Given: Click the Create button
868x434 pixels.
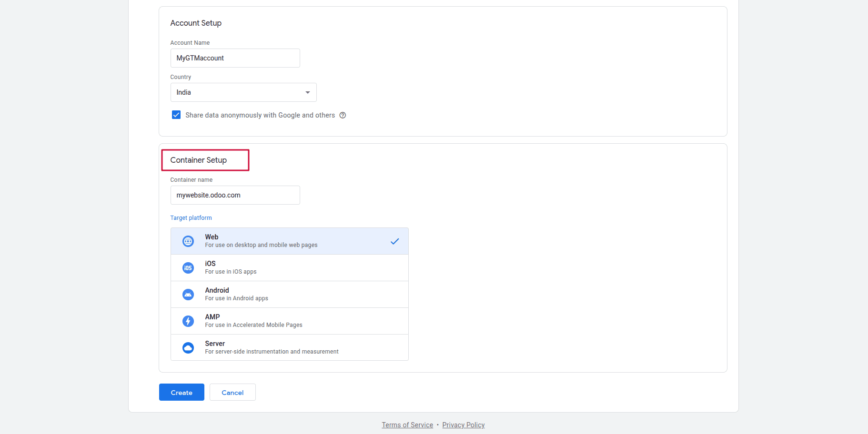Looking at the screenshot, I should pos(182,392).
